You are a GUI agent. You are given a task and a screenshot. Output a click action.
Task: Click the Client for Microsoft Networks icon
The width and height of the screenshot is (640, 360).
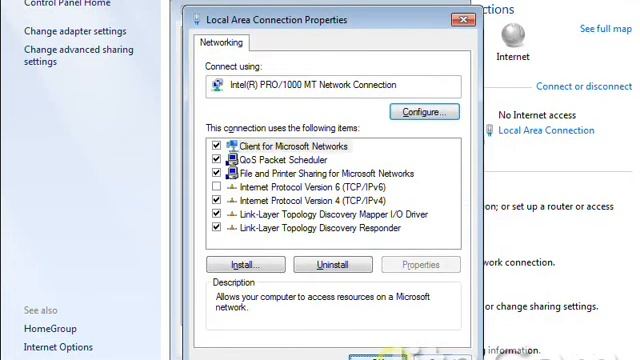[x=232, y=146]
